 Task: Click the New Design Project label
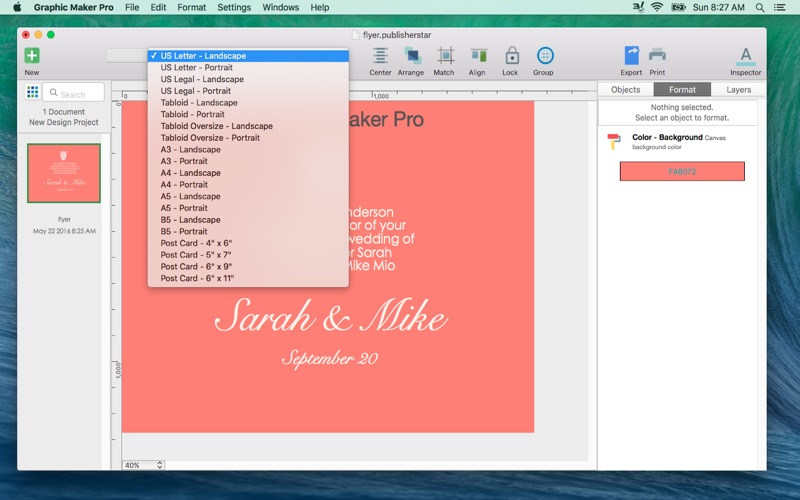click(64, 122)
